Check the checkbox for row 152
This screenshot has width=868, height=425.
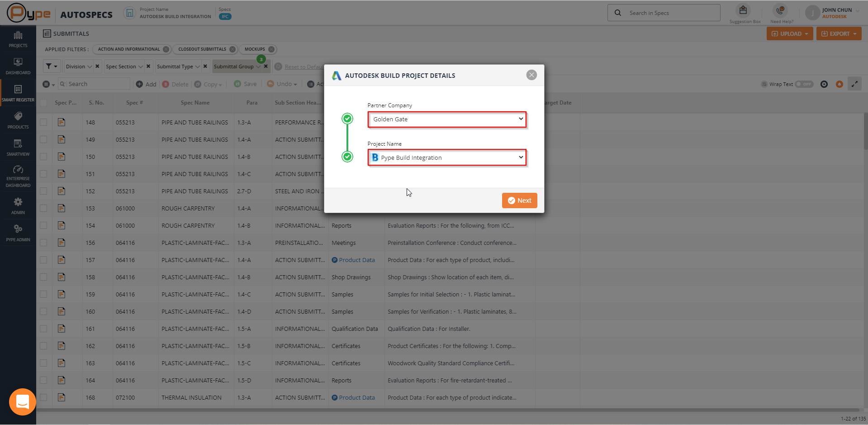click(43, 191)
